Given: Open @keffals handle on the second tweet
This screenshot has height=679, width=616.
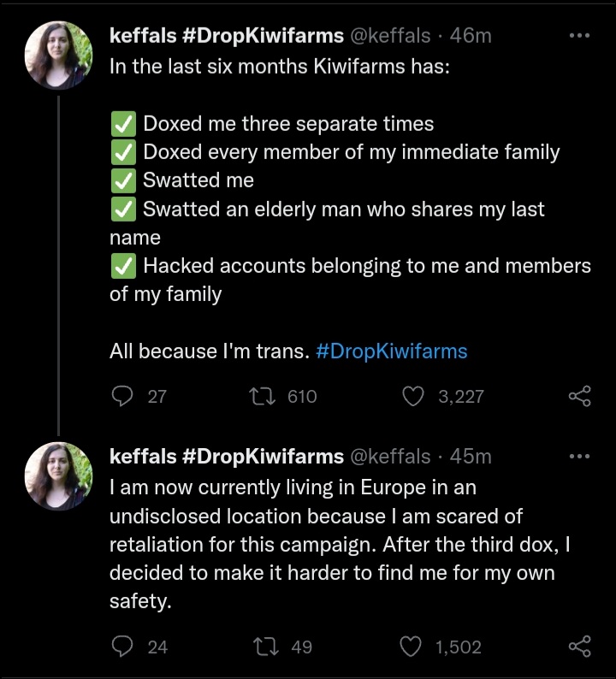Looking at the screenshot, I should (390, 457).
